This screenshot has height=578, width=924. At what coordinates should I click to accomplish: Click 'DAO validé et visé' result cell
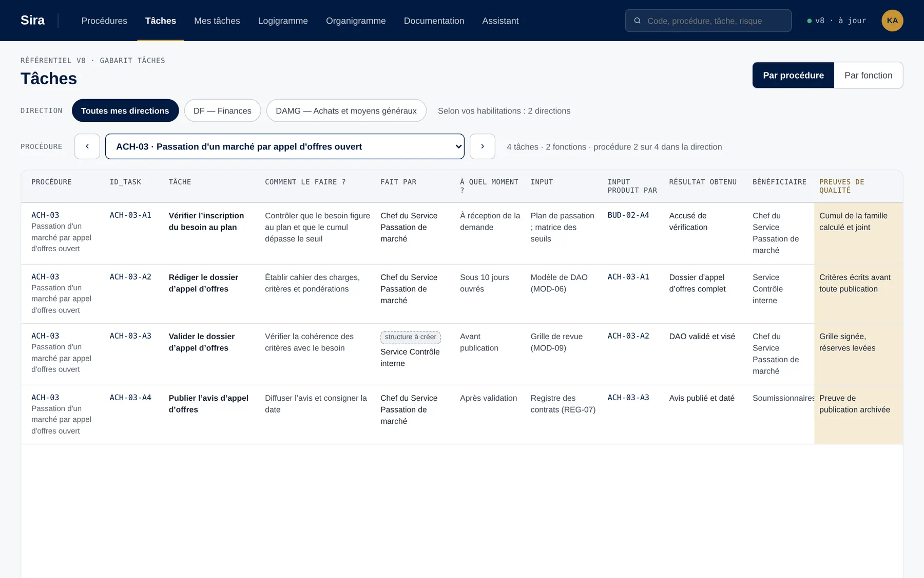click(x=702, y=337)
